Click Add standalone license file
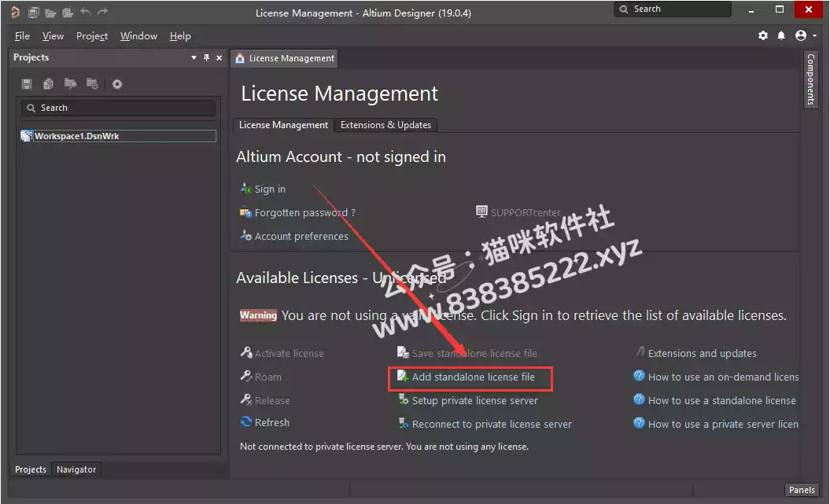This screenshot has width=830, height=504. [474, 377]
